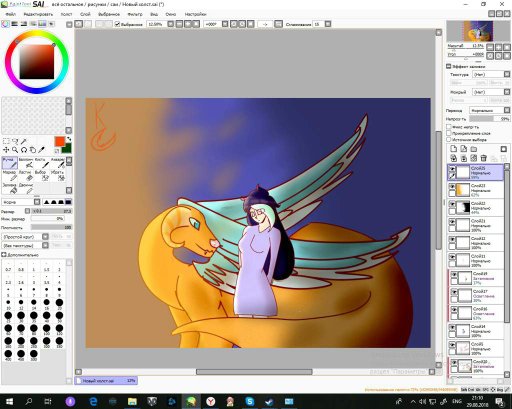Create a new normal layer
512x409 pixels.
tap(453, 149)
